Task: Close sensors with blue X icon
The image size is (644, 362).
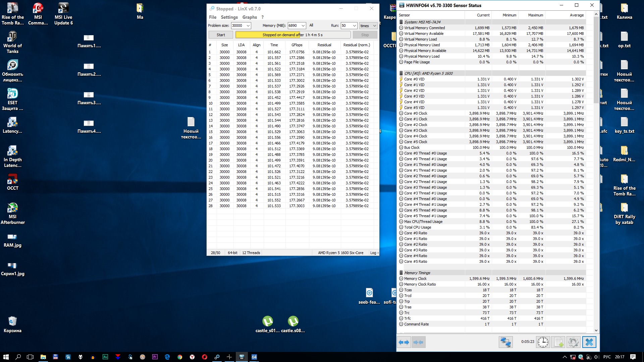Action: (x=589, y=342)
